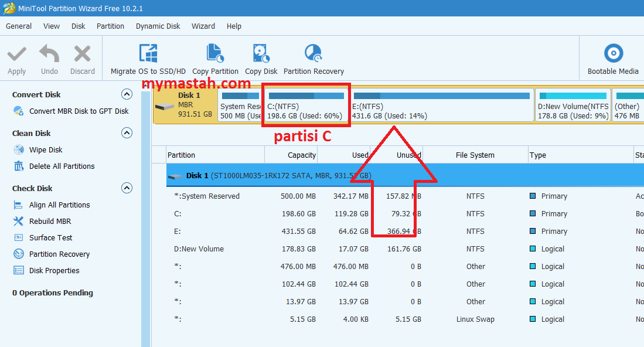Select the D:New Volume partition row

pos(405,249)
